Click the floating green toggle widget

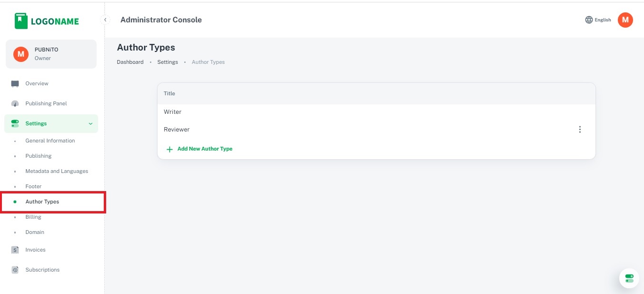pyautogui.click(x=629, y=278)
